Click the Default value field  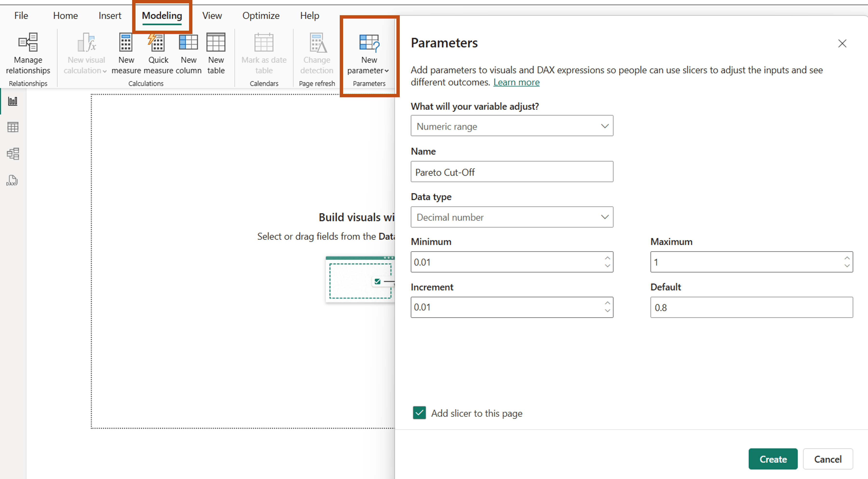(x=751, y=307)
